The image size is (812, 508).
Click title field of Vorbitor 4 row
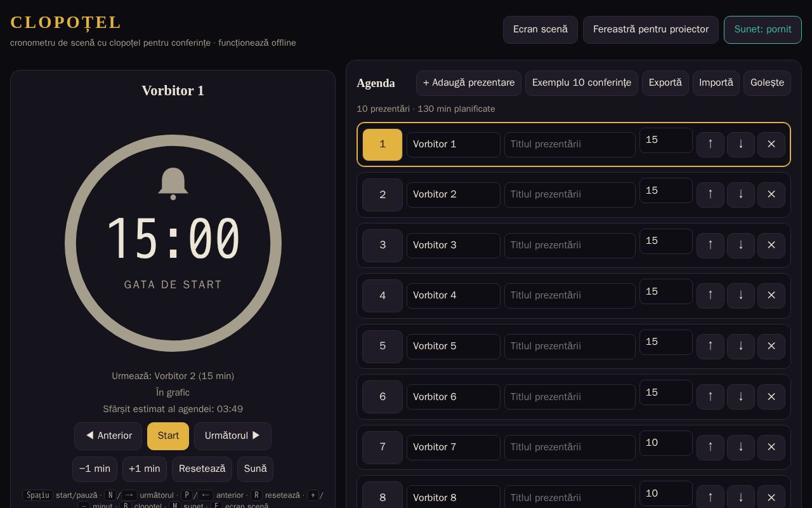pos(570,296)
